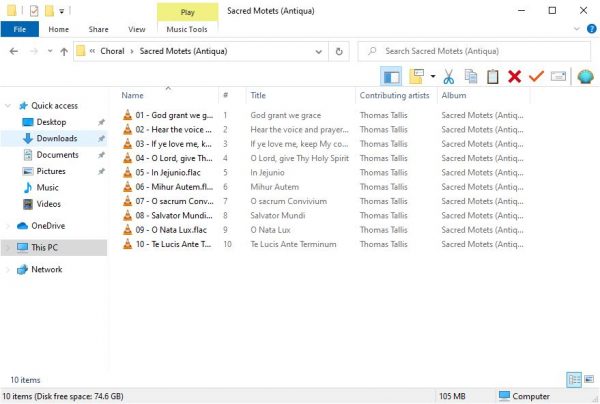Click Computer in the status bar
Screen dimensions: 600x404
[x=524, y=396]
